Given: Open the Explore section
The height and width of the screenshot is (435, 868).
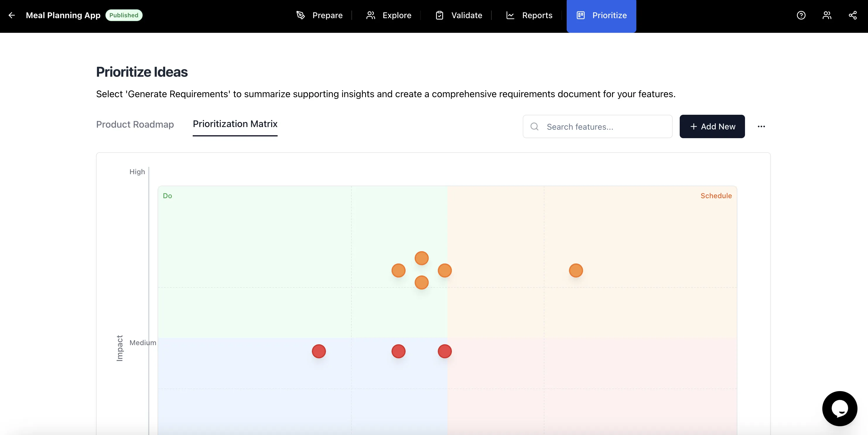Looking at the screenshot, I should click(389, 16).
